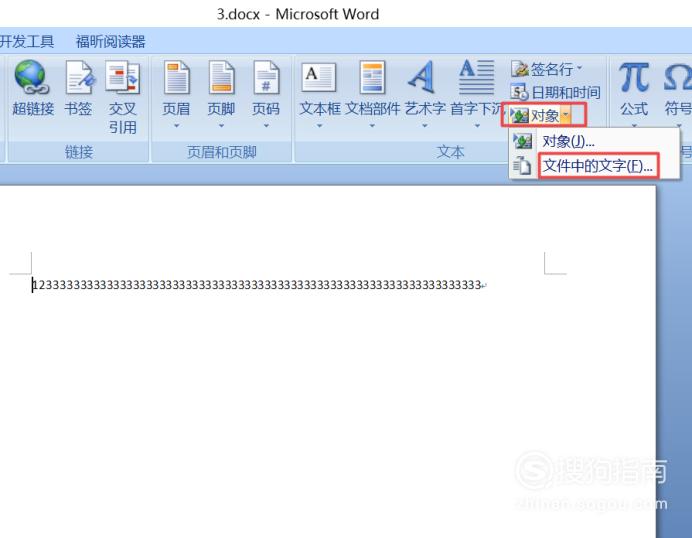Expand the Text Box (文本框) dropdown arrow

319,126
